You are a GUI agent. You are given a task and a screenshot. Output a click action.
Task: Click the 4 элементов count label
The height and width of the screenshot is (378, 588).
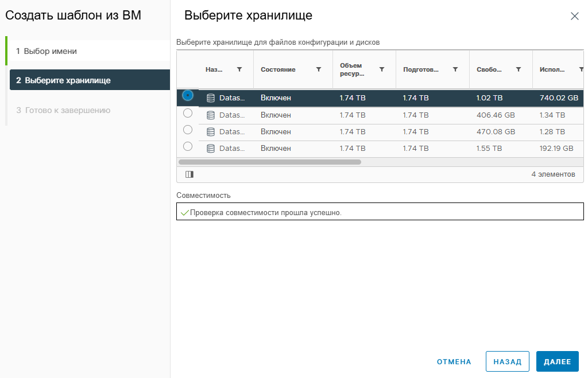[553, 174]
